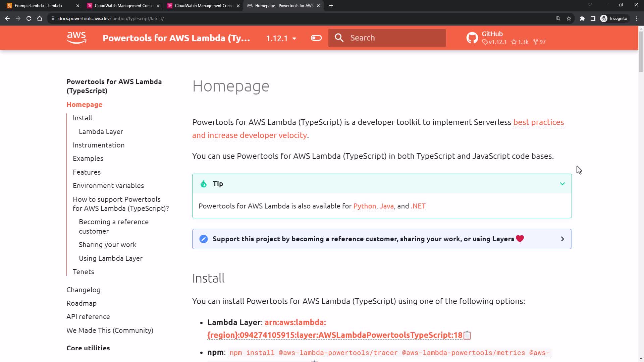The image size is (644, 362).
Task: Open the .NET Powertools link
Action: click(x=418, y=206)
